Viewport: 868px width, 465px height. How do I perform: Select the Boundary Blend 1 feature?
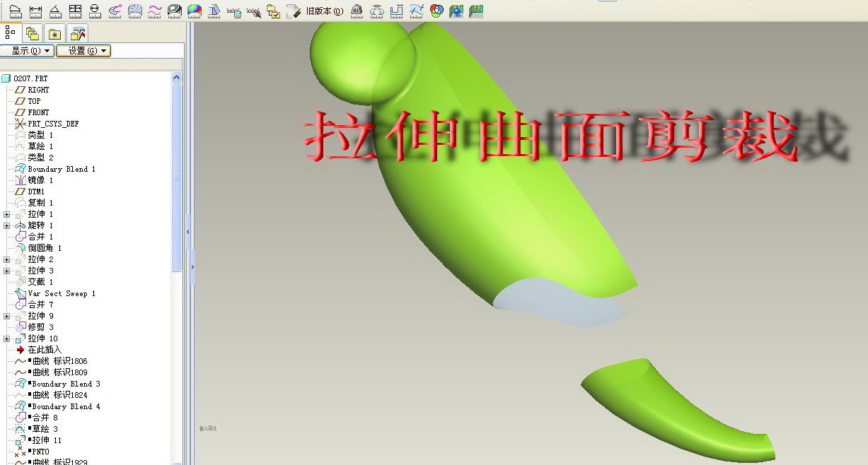pyautogui.click(x=61, y=169)
